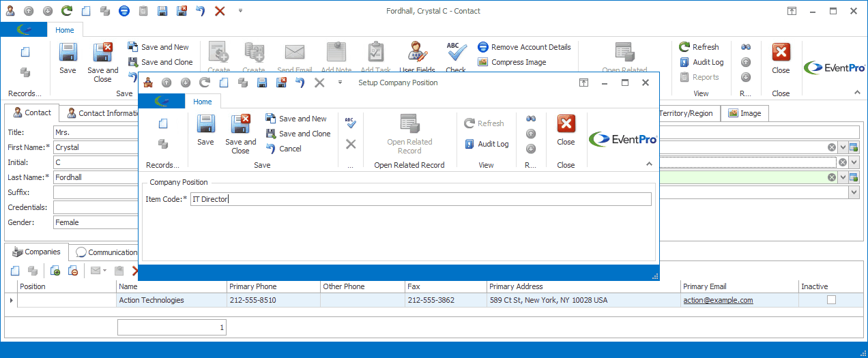
Task: Open User Fields in Contact ribbon
Action: click(x=417, y=58)
